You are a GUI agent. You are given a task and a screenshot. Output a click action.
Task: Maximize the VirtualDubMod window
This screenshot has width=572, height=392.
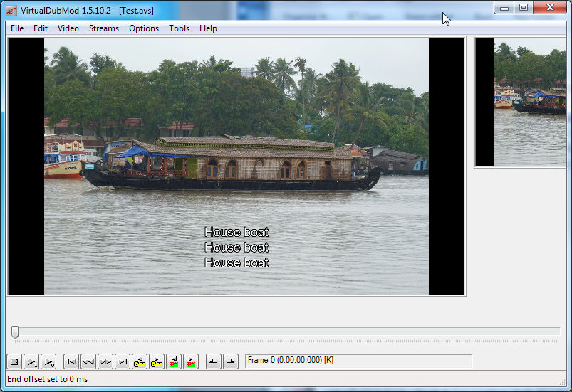(524, 7)
